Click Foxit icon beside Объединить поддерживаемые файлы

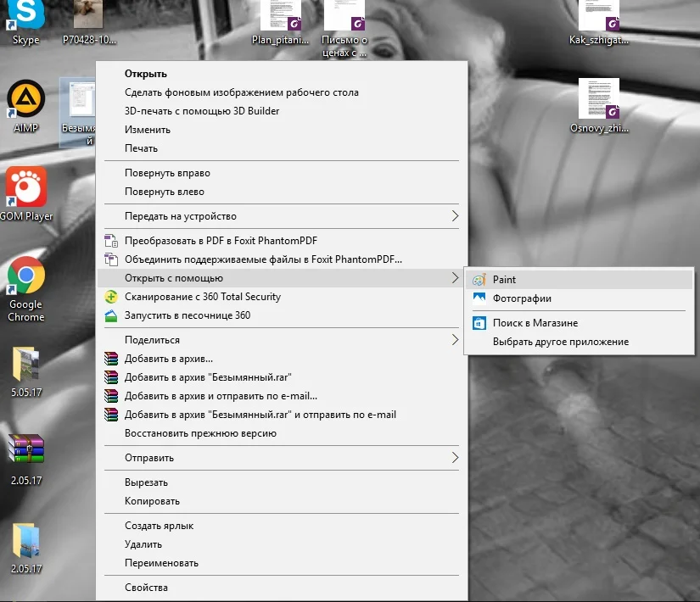111,259
